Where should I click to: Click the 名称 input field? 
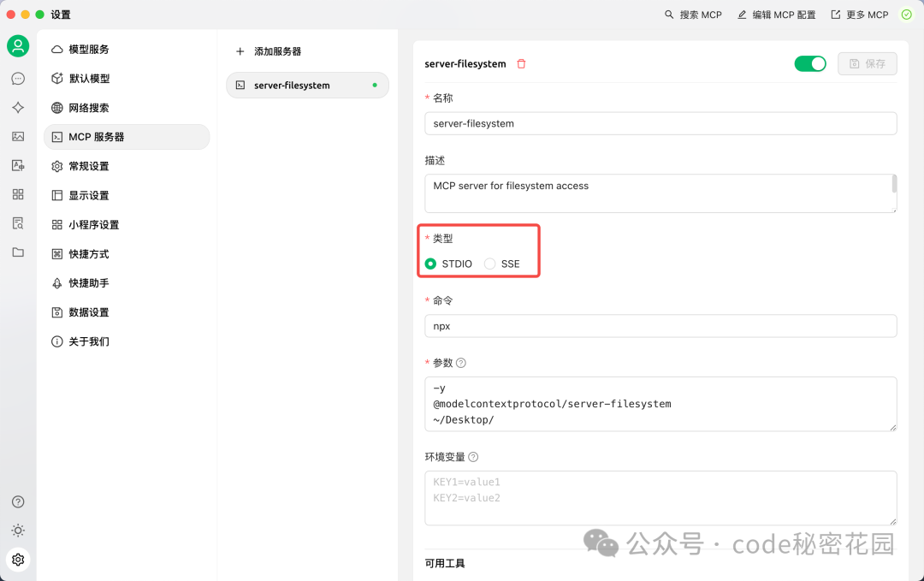pos(660,123)
